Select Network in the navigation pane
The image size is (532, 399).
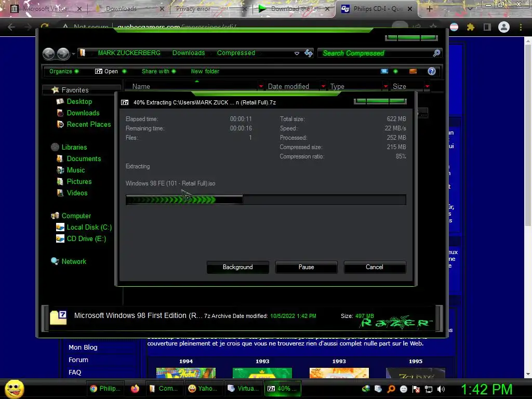tap(74, 262)
